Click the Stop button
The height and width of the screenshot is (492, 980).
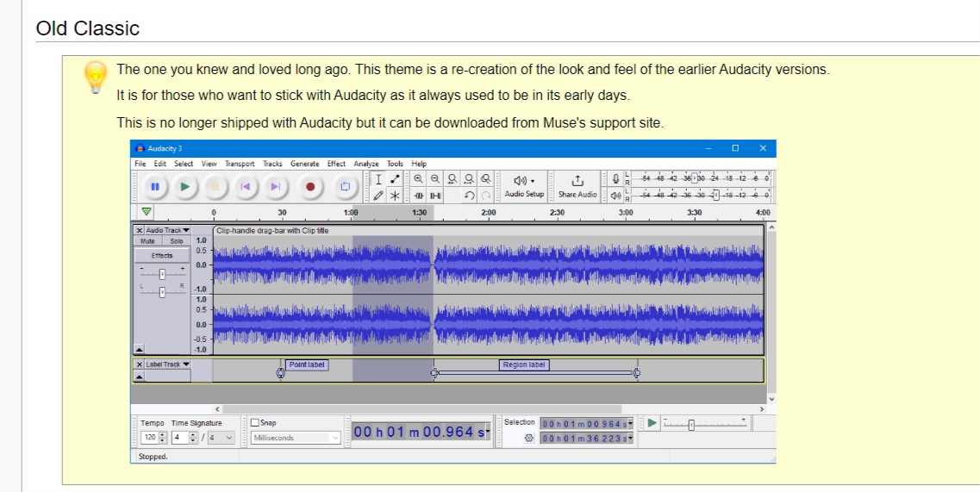coord(215,186)
